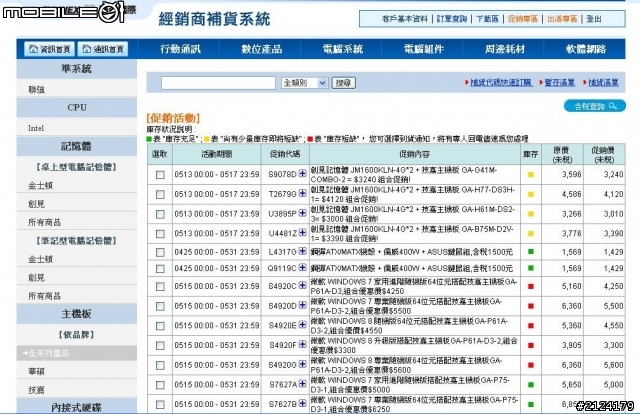This screenshot has height=414, width=640.
Task: Open 訂單查詢 in the top bar
Action: (x=452, y=19)
